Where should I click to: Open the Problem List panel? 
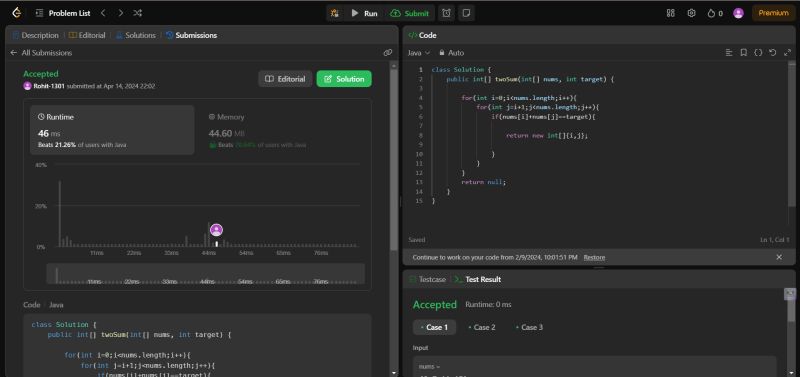63,13
